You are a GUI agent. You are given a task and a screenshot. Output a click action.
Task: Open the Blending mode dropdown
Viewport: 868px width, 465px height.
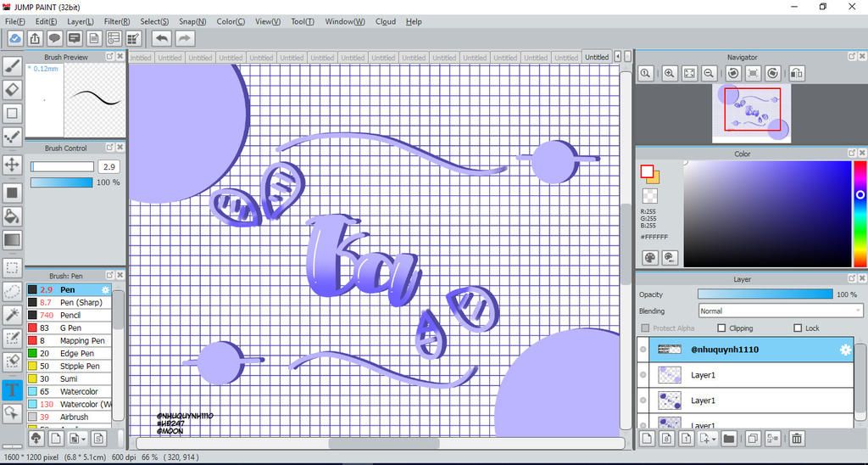[x=781, y=311]
